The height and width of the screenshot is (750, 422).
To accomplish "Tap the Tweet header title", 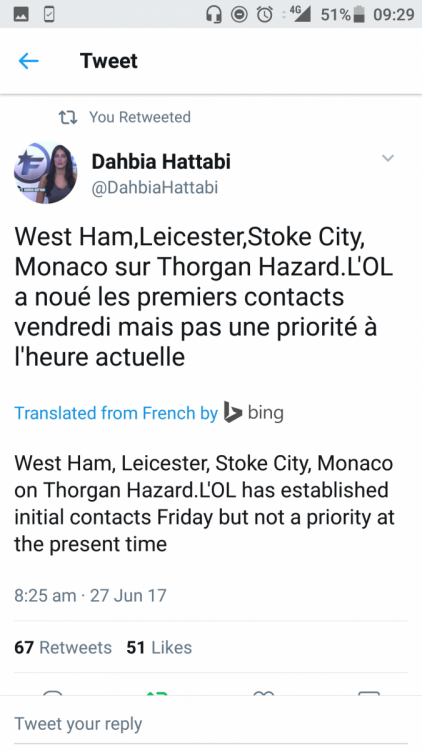I will tap(109, 61).
